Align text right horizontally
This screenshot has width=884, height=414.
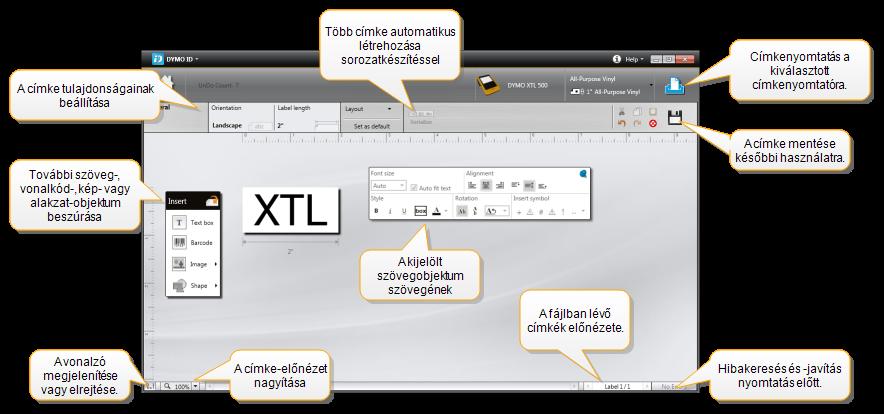tap(500, 185)
